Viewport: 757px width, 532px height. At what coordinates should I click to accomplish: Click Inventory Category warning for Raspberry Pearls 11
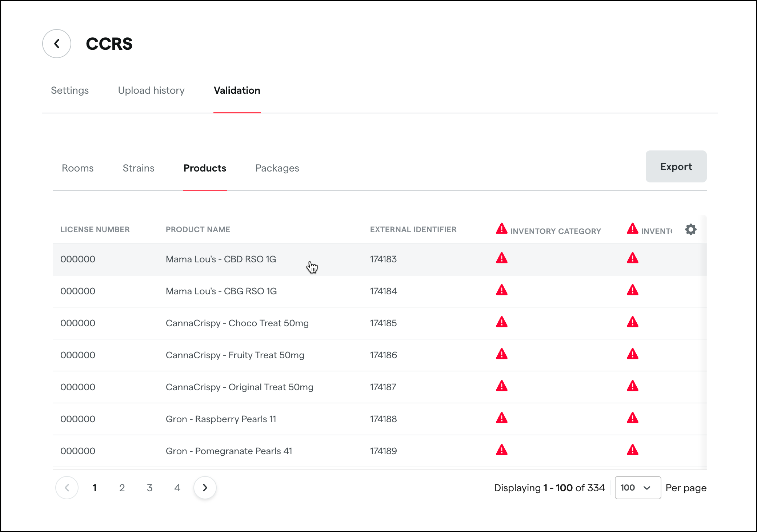[501, 418]
